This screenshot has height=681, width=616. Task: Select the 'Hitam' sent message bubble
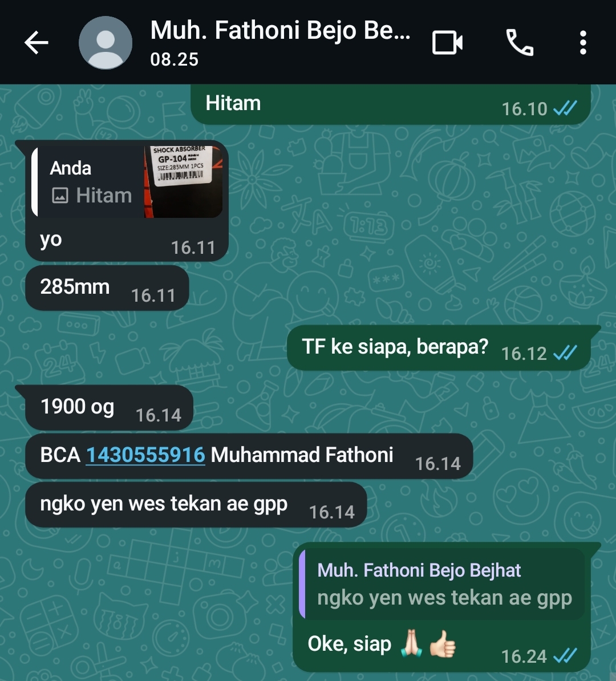coord(391,104)
